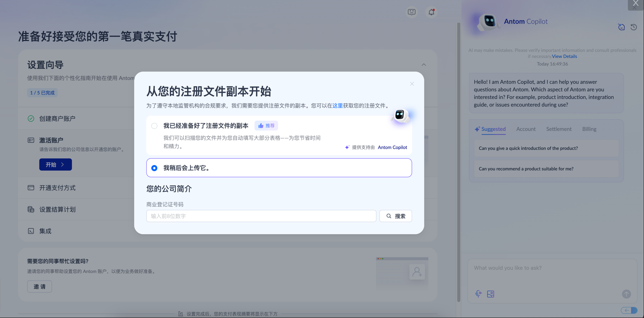Click the 搜索 button
The width and height of the screenshot is (644, 318).
point(395,216)
